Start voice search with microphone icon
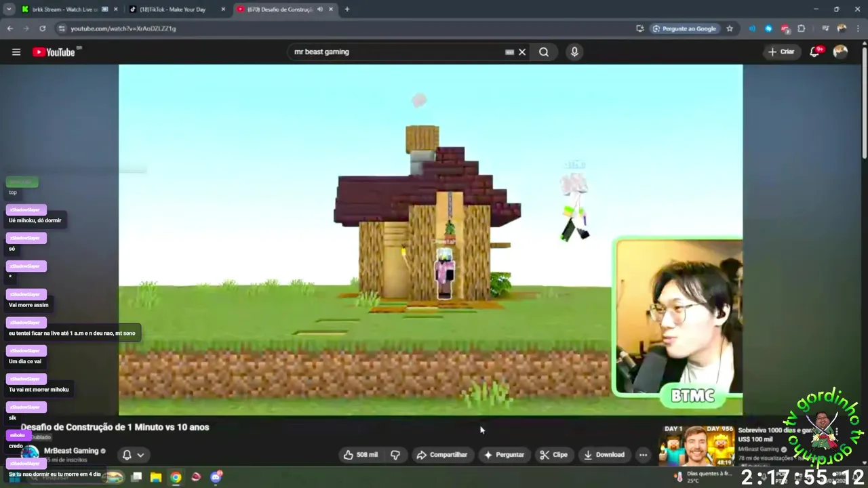This screenshot has height=488, width=868. click(574, 52)
